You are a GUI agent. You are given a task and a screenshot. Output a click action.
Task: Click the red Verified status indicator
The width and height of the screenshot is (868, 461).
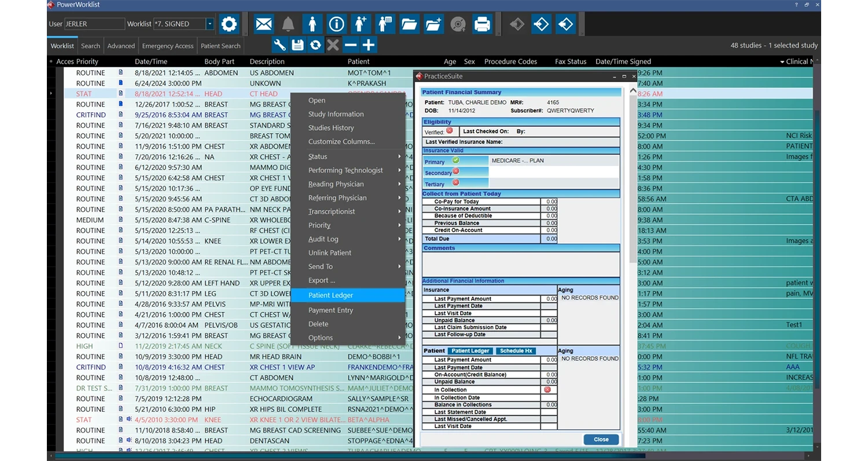(450, 131)
